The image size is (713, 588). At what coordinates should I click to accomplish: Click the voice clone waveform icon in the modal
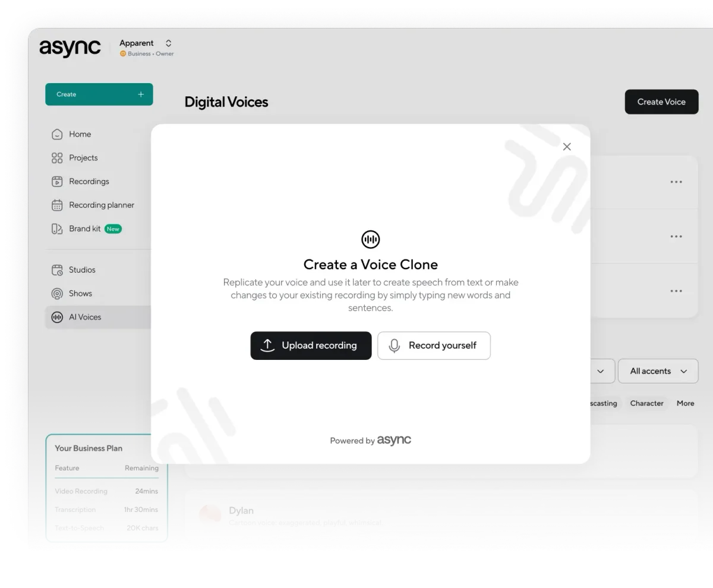[x=370, y=239]
